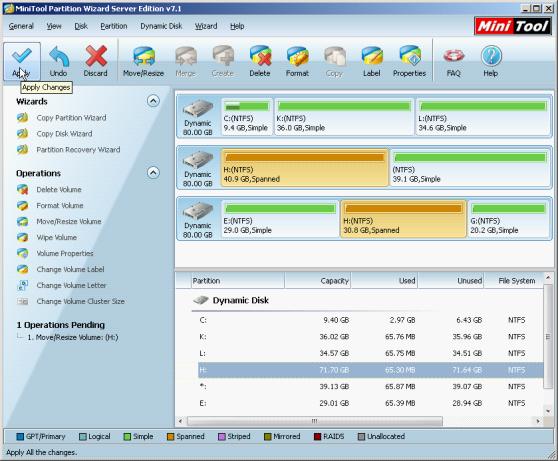Select the L:(NTFS) 34.6 GB volume block
Screen dimensions: 558x461
tap(482, 116)
